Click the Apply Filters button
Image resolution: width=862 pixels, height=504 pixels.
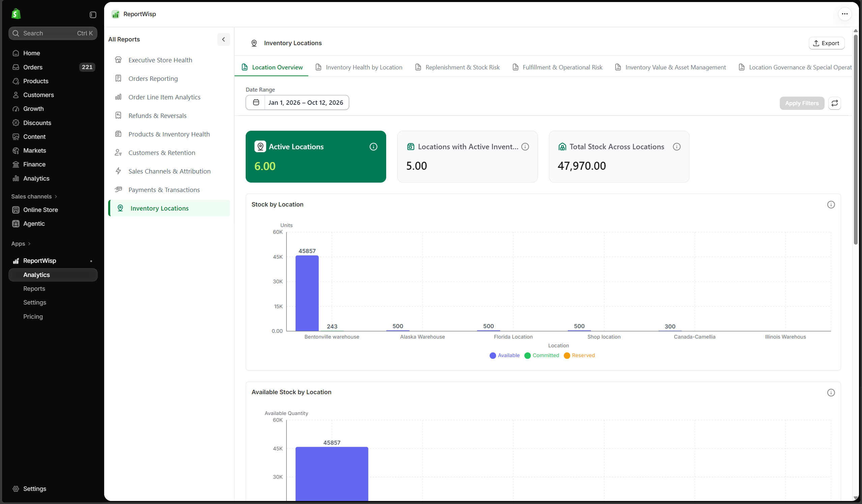[802, 103]
